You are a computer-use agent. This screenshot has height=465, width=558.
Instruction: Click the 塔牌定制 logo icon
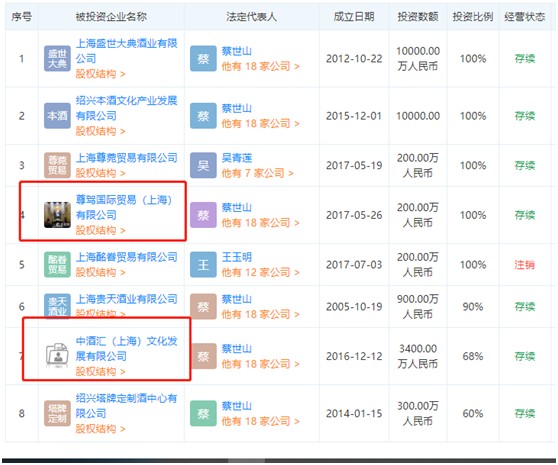[x=57, y=413]
